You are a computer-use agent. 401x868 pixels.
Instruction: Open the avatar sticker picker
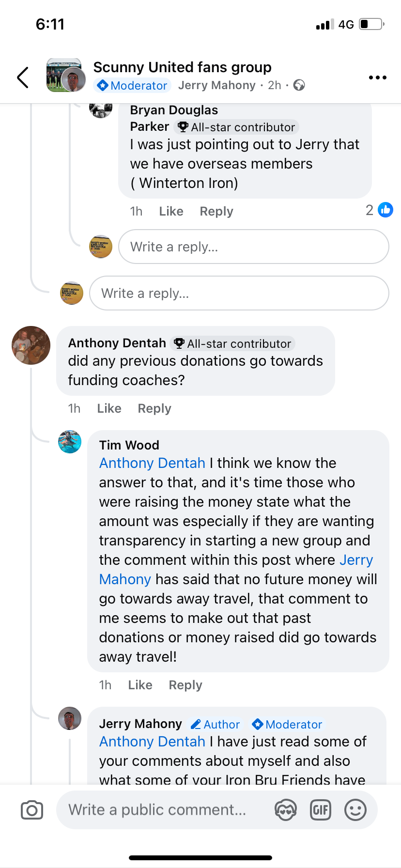coord(286,810)
